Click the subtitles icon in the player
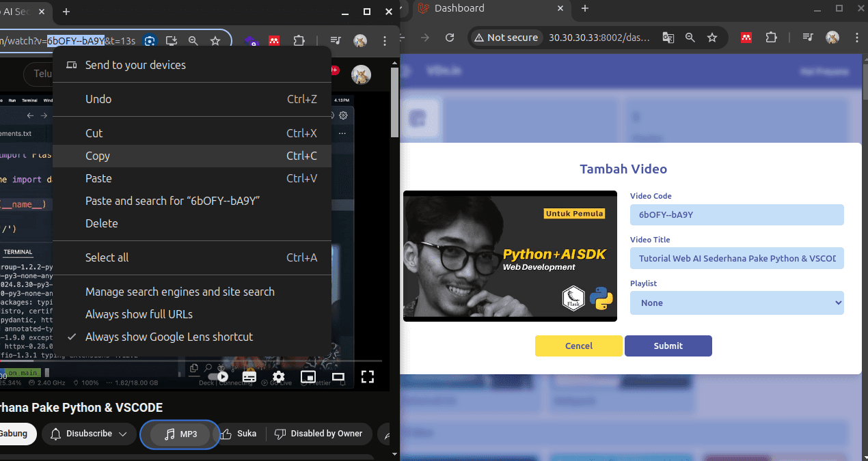 [x=249, y=376]
